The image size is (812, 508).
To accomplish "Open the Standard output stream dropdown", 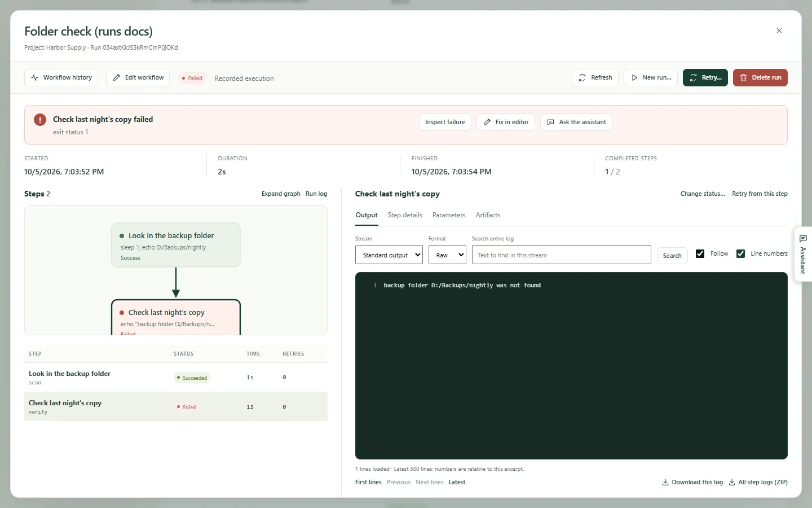I will coord(389,255).
